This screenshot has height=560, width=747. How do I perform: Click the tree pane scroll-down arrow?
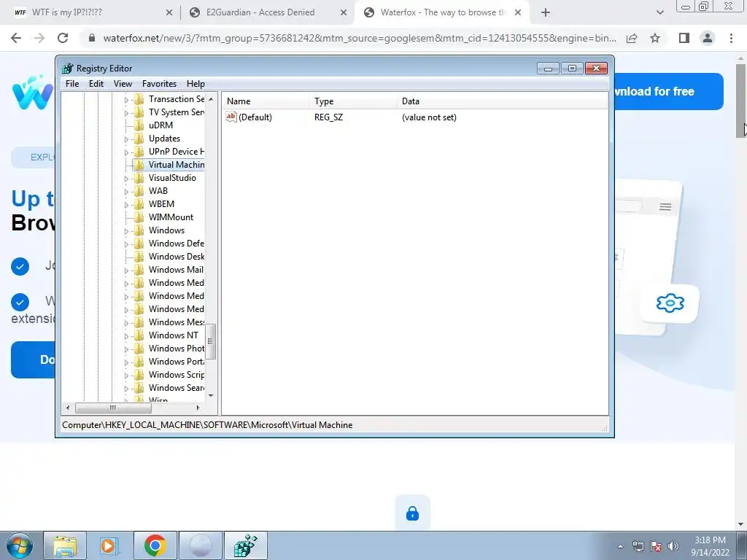(211, 395)
